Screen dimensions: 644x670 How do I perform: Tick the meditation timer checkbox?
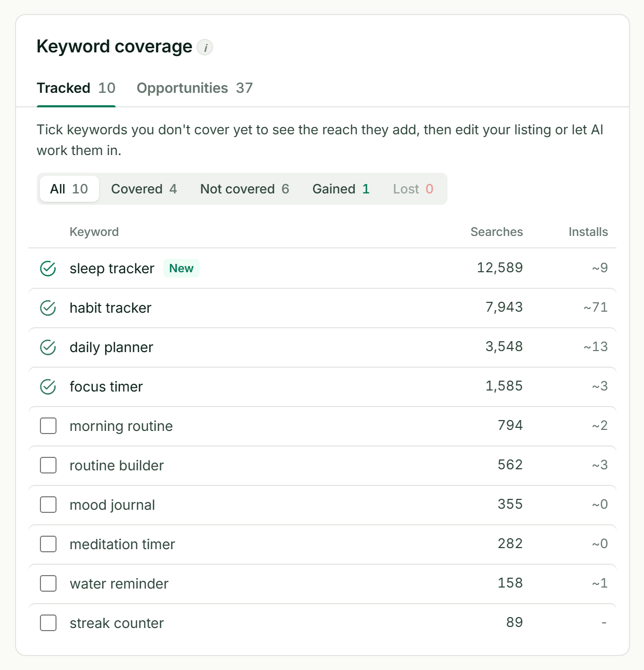(x=48, y=545)
